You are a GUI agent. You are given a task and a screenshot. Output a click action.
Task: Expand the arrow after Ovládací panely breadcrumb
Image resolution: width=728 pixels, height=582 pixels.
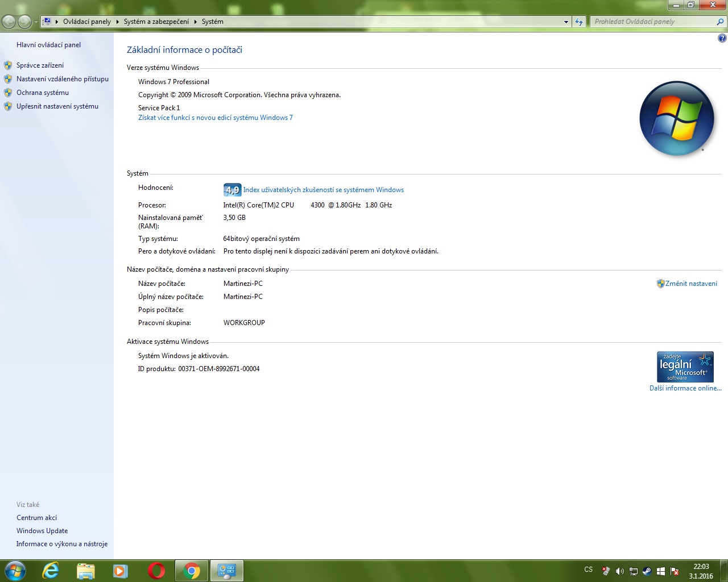118,22
